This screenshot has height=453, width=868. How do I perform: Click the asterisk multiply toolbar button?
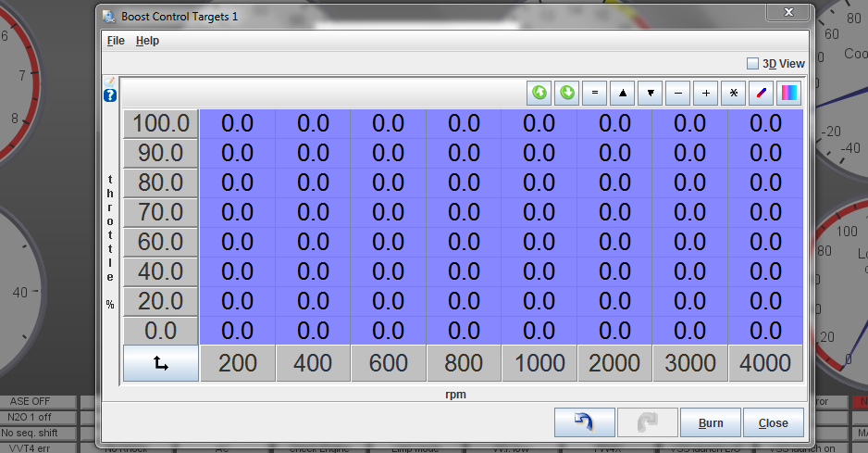pos(734,93)
